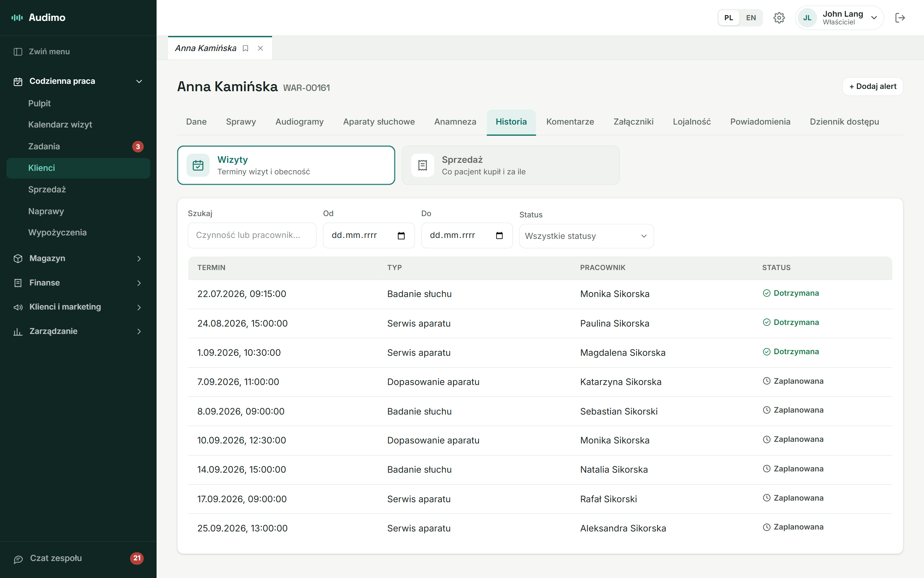Click the Codzienna praca calendar icon

[18, 82]
